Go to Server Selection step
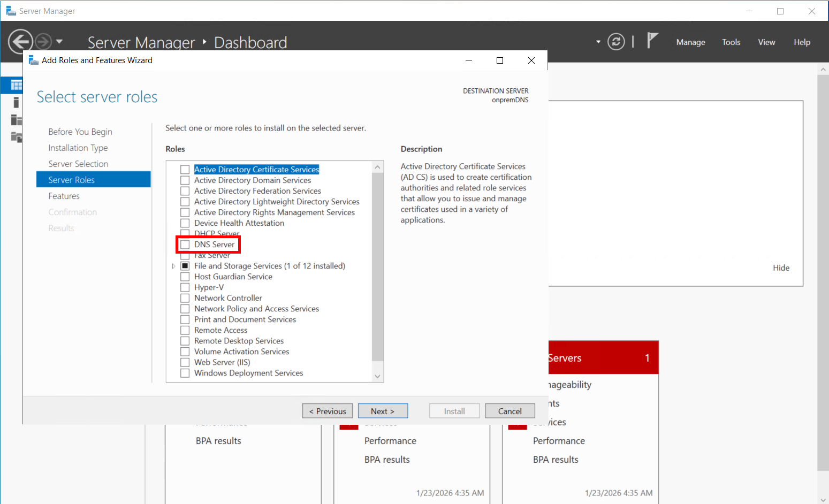 [x=78, y=164]
